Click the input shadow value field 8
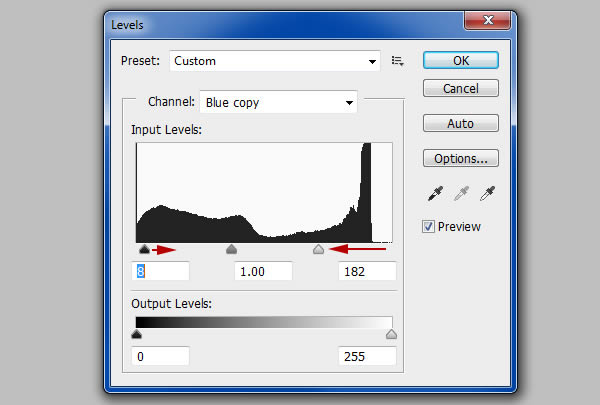Viewport: 600px width, 405px height. coord(160,271)
